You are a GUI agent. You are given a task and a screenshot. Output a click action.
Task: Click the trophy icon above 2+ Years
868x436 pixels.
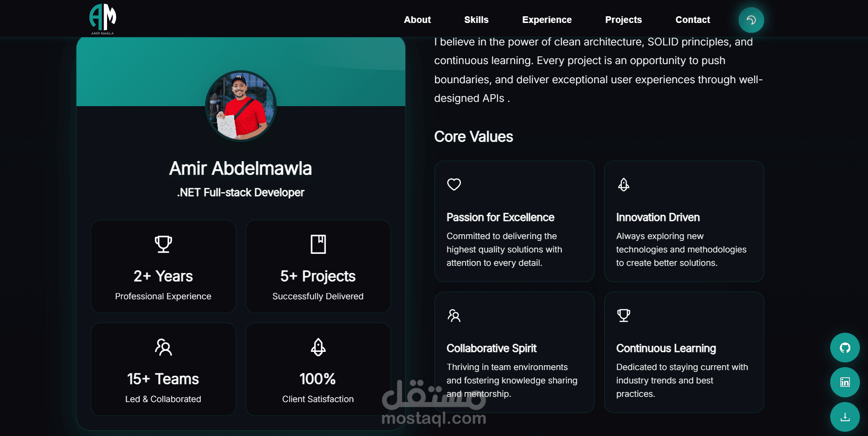[x=163, y=244]
